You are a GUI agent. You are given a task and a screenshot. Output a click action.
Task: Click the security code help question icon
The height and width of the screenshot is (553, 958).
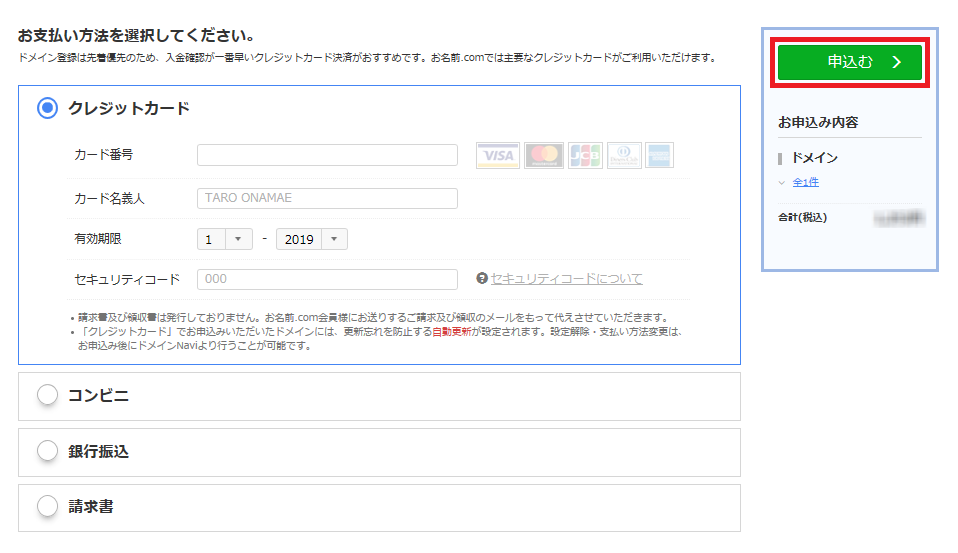click(x=482, y=278)
